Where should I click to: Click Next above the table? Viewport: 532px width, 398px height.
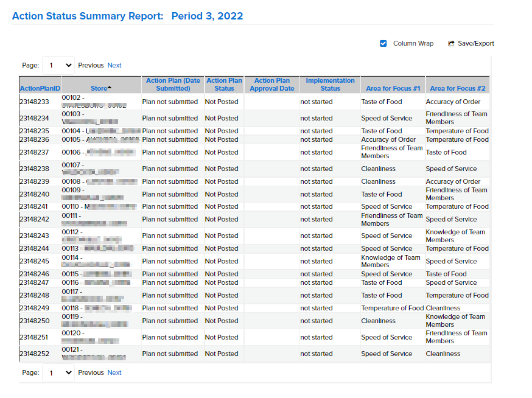[114, 65]
